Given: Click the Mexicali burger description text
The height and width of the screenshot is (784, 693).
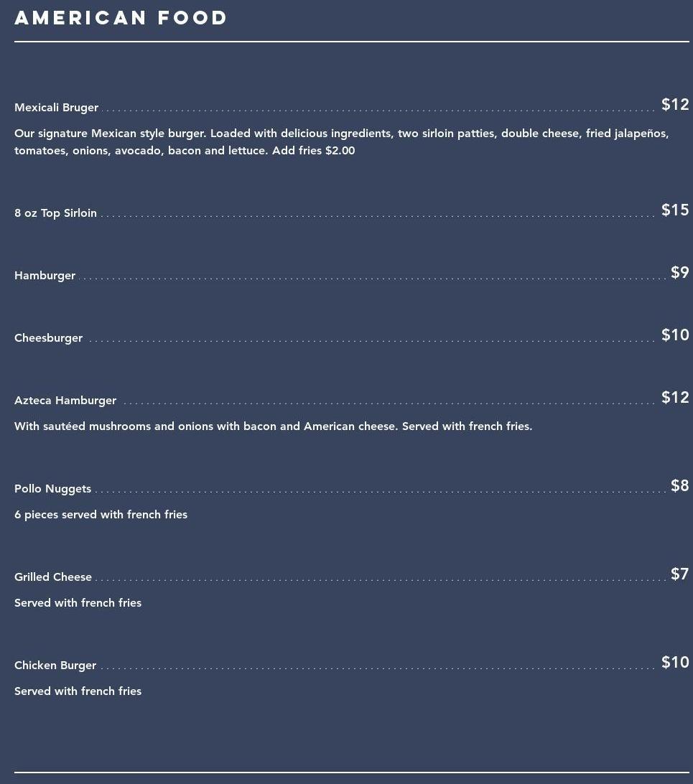Looking at the screenshot, I should 341,142.
